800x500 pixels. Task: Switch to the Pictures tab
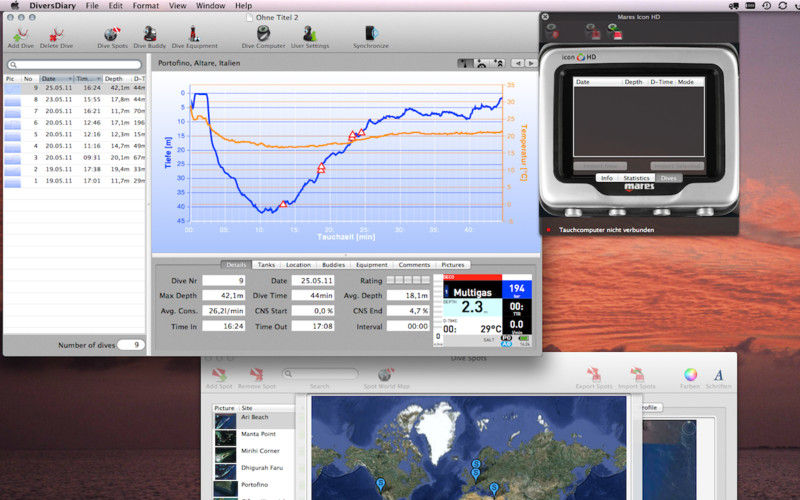pos(453,265)
